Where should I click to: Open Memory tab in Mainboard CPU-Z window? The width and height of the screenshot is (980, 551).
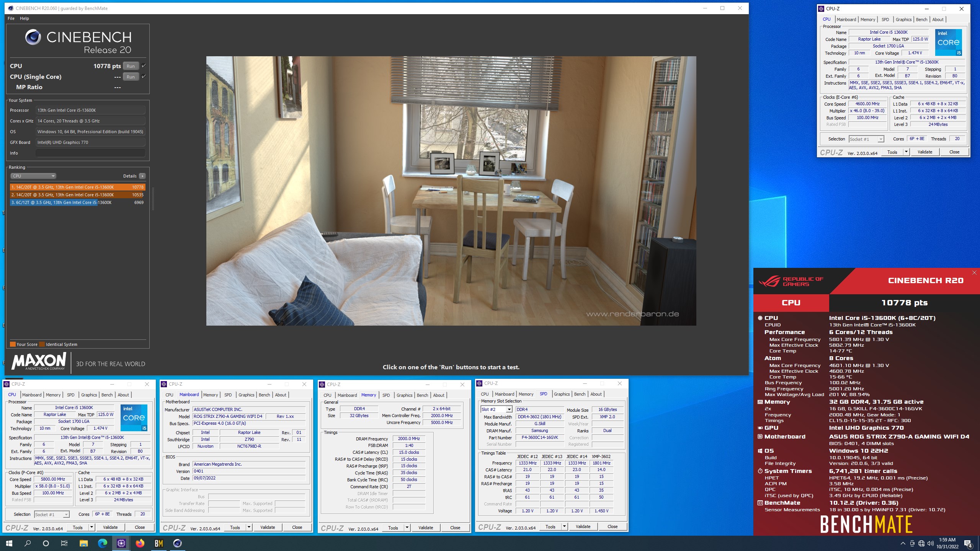tap(211, 395)
